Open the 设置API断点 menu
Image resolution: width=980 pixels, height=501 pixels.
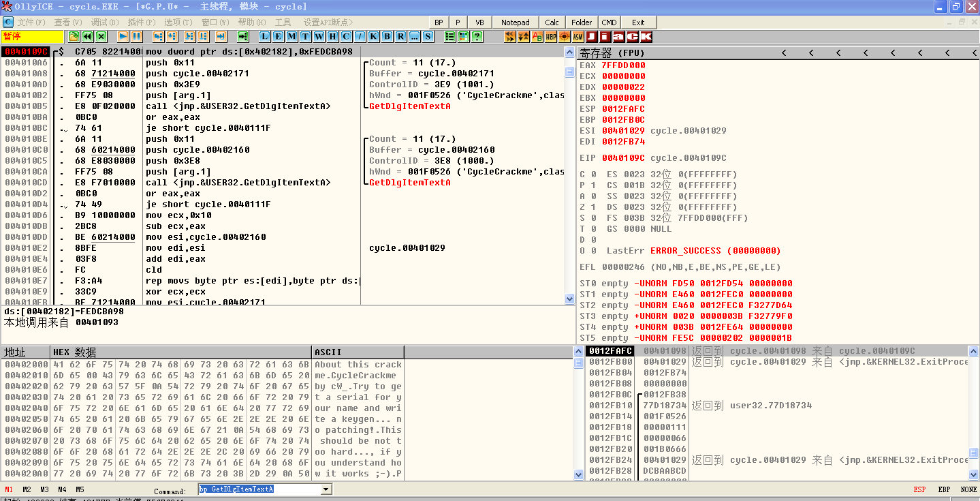(x=329, y=22)
